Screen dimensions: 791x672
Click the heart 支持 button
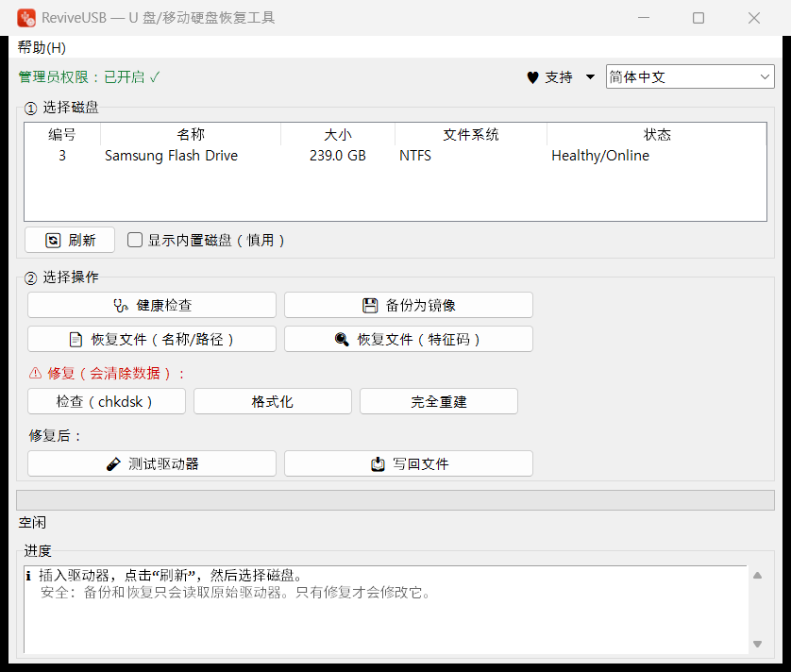550,77
